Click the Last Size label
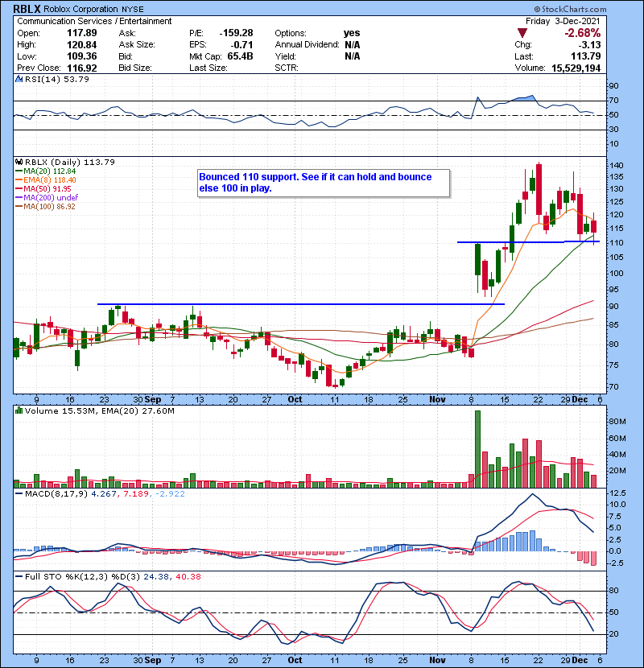 [x=208, y=68]
